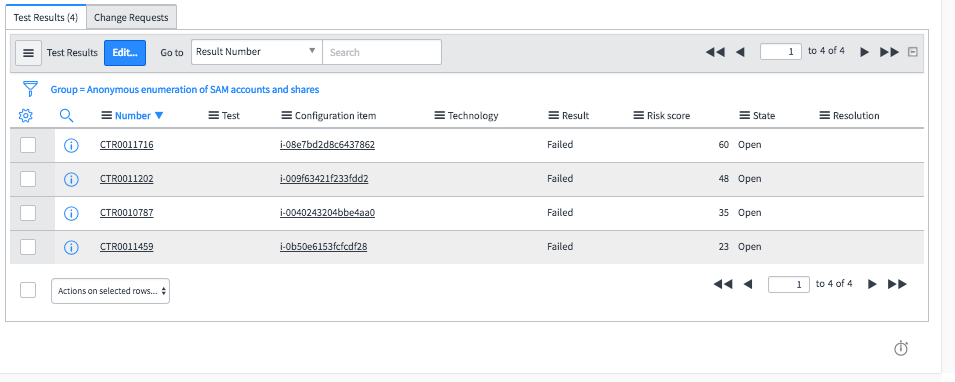Open configuration item i-0b50e6153fcfcdf28
The width and height of the screenshot is (955, 382).
coord(323,247)
